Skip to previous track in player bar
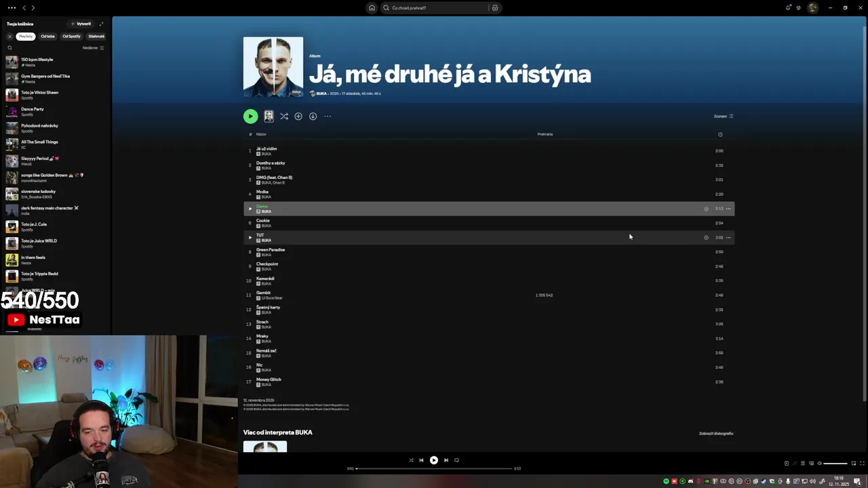Image resolution: width=868 pixels, height=488 pixels. 421,460
